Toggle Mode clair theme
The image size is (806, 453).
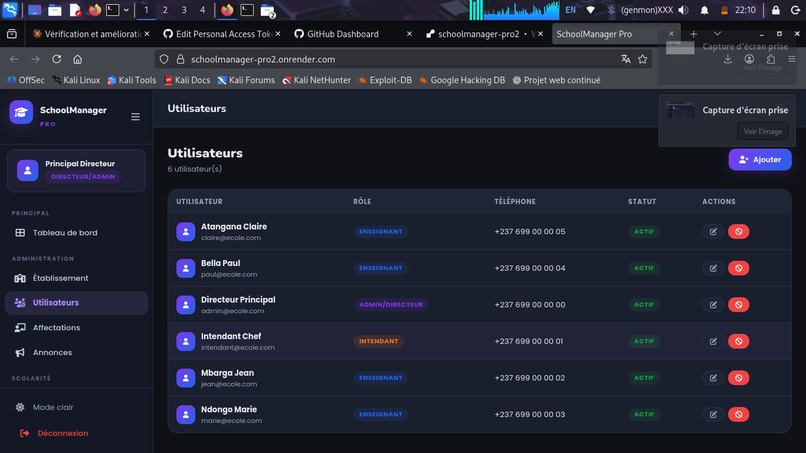click(76, 407)
